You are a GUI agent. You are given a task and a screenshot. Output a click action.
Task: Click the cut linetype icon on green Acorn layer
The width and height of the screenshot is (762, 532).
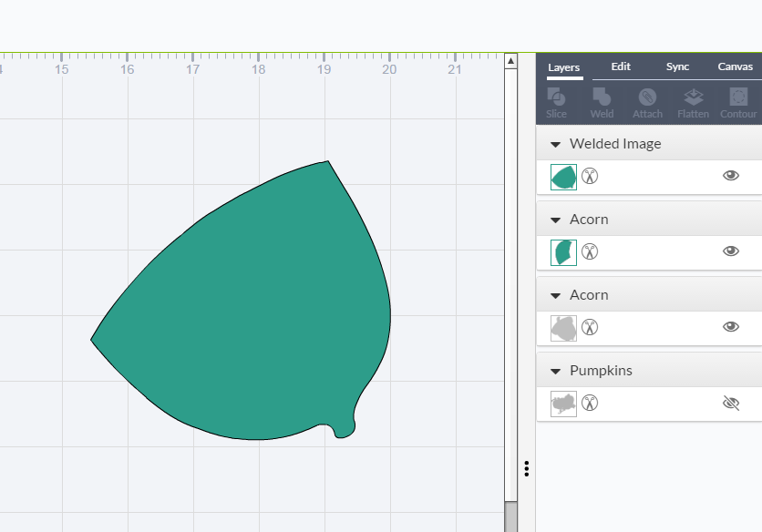pos(590,251)
